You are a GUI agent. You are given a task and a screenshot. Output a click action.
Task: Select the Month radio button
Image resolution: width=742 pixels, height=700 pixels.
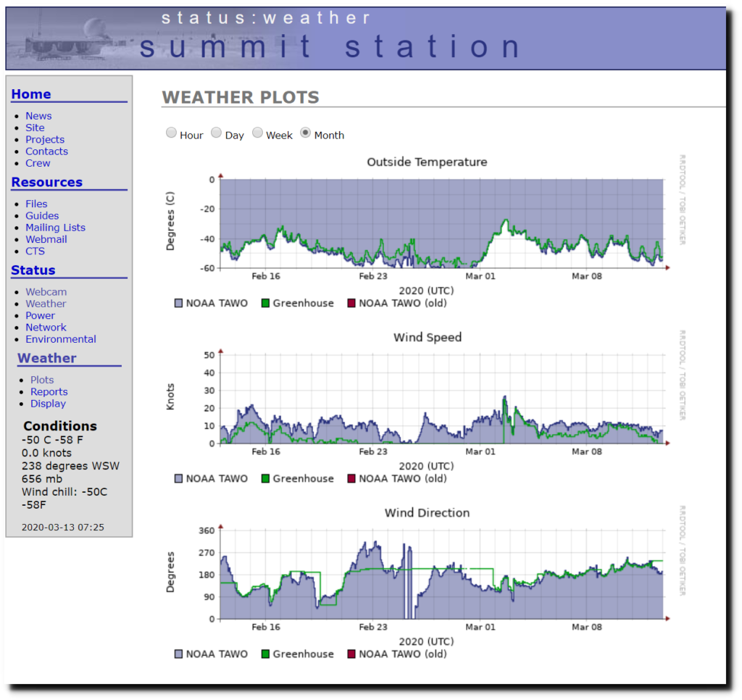pyautogui.click(x=306, y=133)
